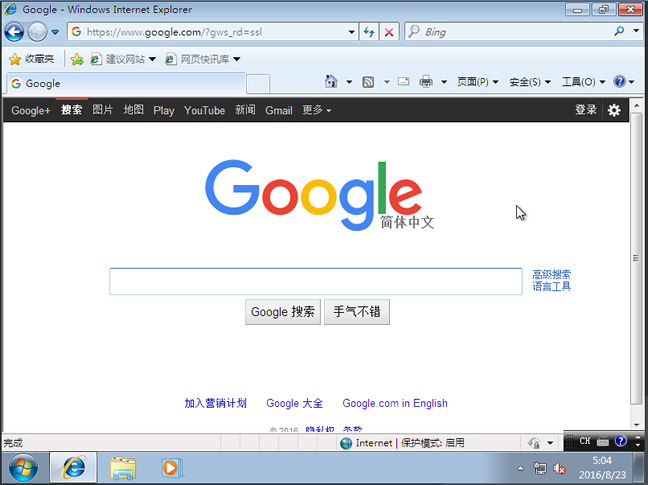Open the 安全(S) menu
The height and width of the screenshot is (485, 648).
[x=530, y=82]
